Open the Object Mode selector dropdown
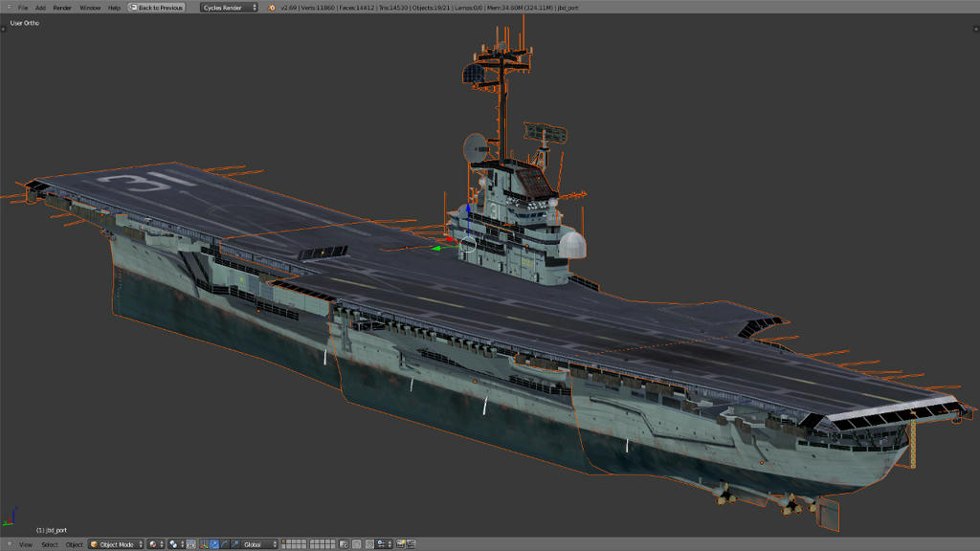The height and width of the screenshot is (551, 980). 116,544
